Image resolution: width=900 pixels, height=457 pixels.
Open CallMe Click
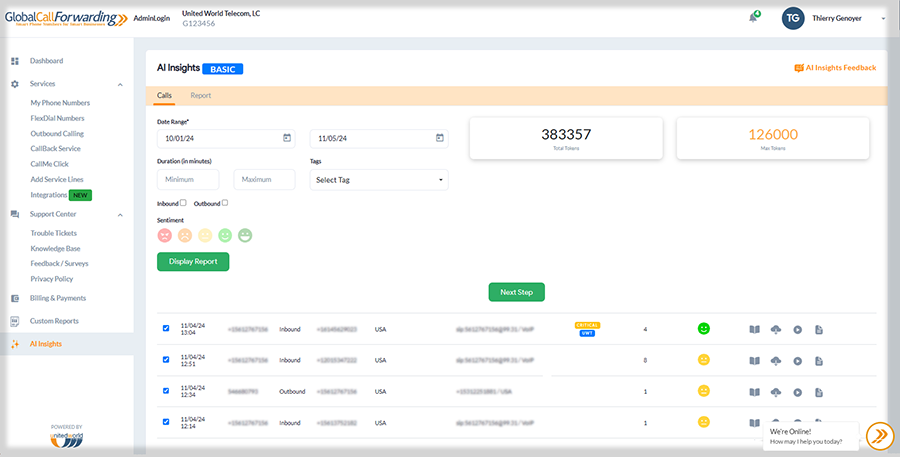pos(49,164)
